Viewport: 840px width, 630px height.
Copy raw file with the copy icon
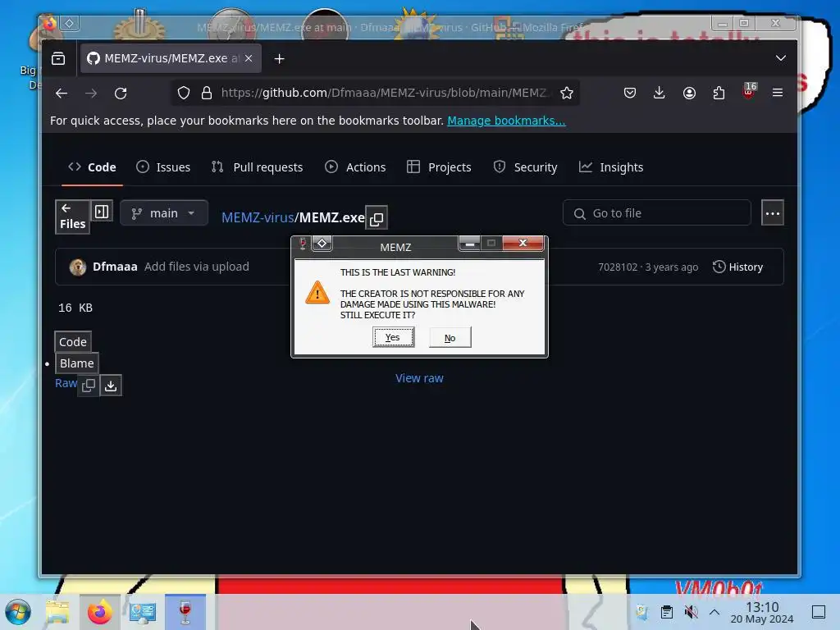point(89,386)
